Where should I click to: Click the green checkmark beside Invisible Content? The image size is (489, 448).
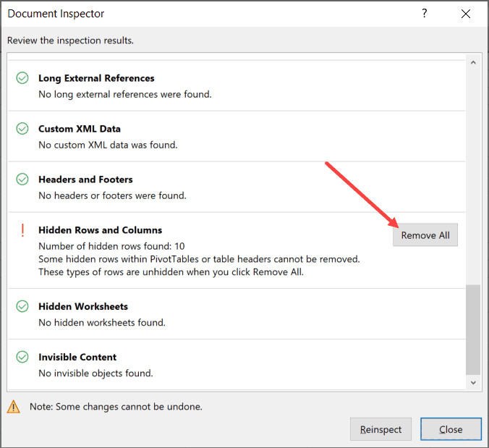pos(22,358)
